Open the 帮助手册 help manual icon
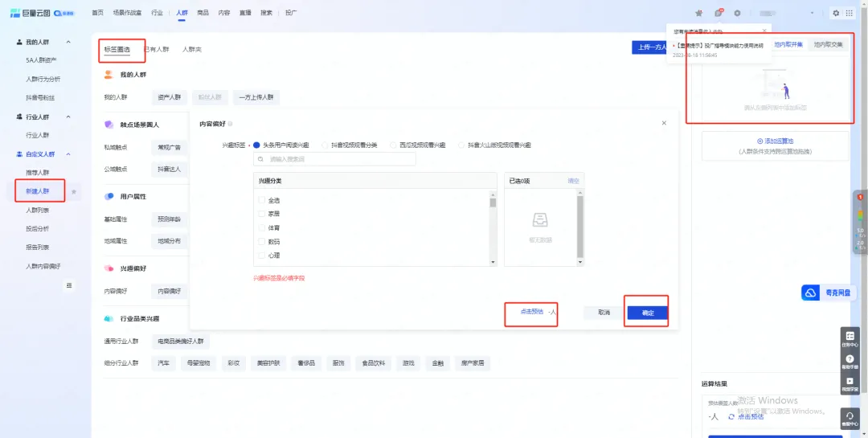The width and height of the screenshot is (868, 438). [850, 361]
